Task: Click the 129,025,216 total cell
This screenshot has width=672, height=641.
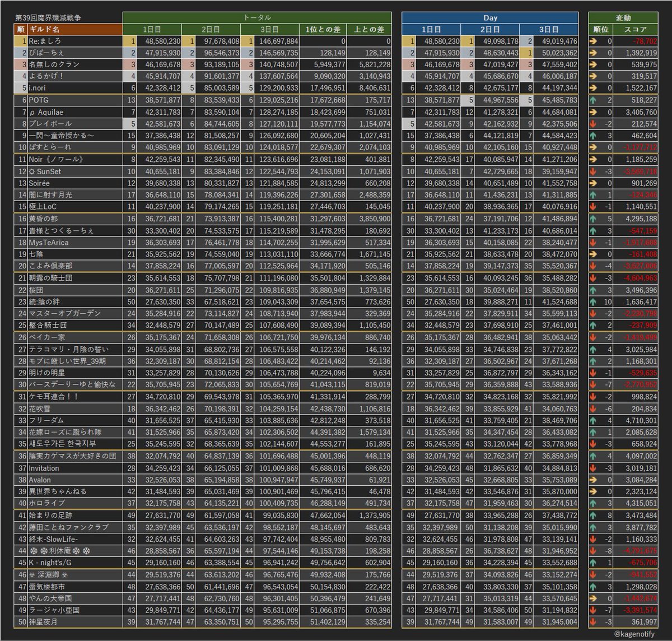Action: click(x=276, y=100)
